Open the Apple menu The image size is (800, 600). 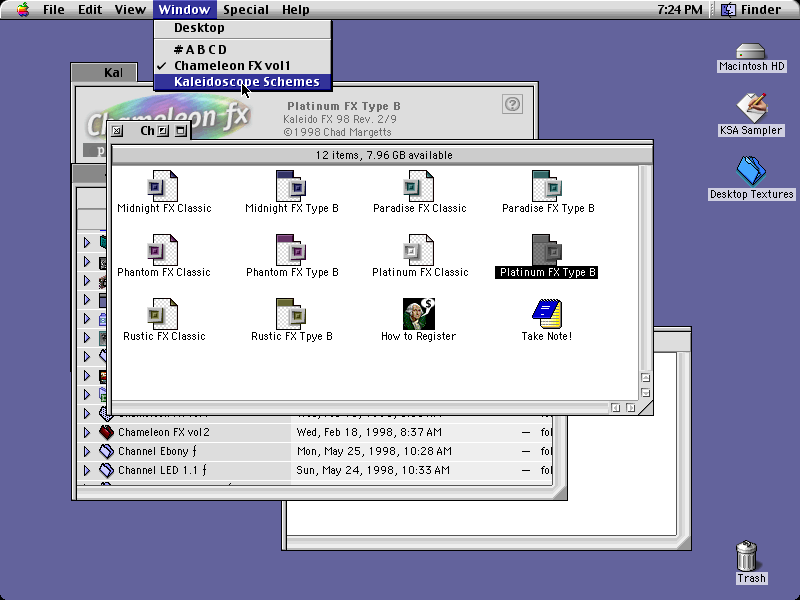pyautogui.click(x=23, y=10)
